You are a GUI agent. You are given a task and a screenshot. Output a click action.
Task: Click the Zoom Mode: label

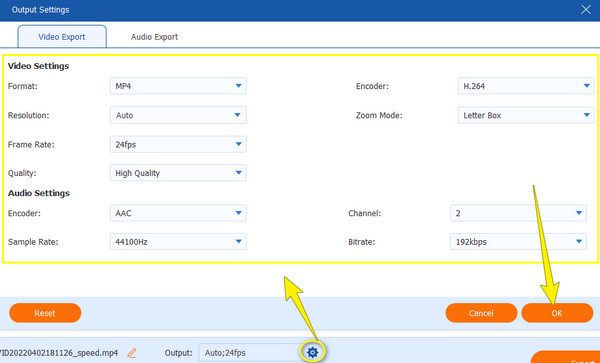tap(379, 115)
